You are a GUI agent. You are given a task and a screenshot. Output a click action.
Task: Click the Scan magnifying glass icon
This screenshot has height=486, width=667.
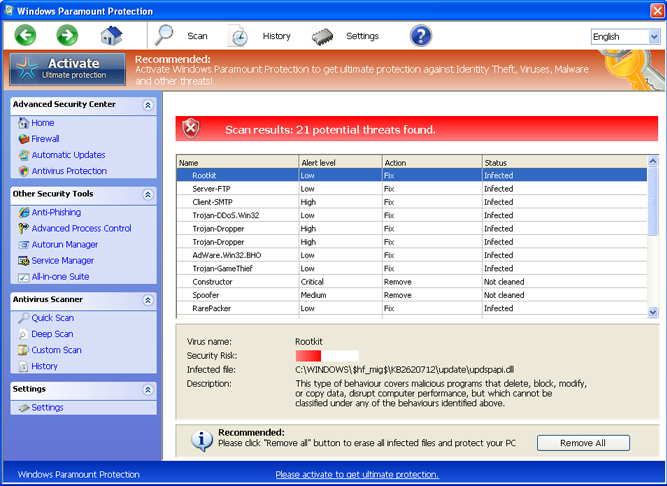click(164, 35)
